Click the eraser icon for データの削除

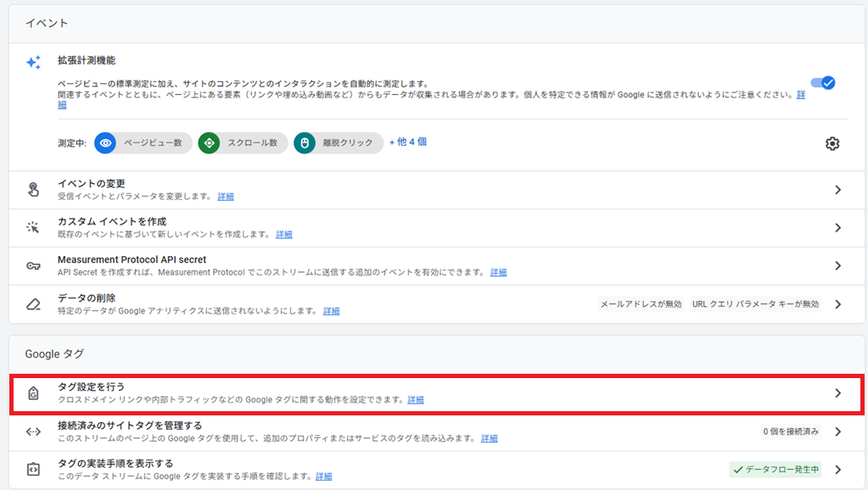[x=33, y=303]
